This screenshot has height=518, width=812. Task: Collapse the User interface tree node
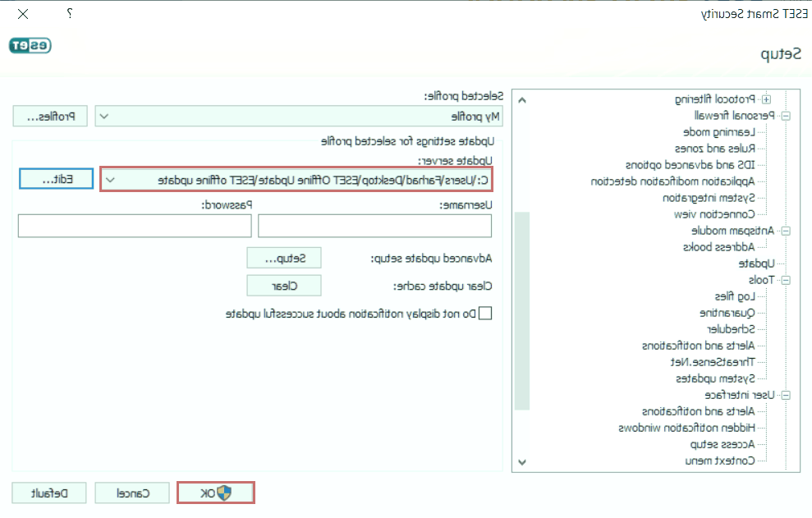pos(785,395)
